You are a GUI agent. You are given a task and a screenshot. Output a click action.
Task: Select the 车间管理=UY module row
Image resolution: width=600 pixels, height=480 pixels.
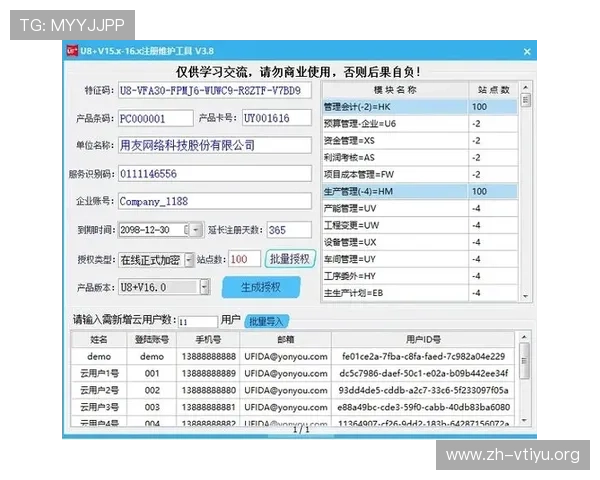(x=420, y=259)
